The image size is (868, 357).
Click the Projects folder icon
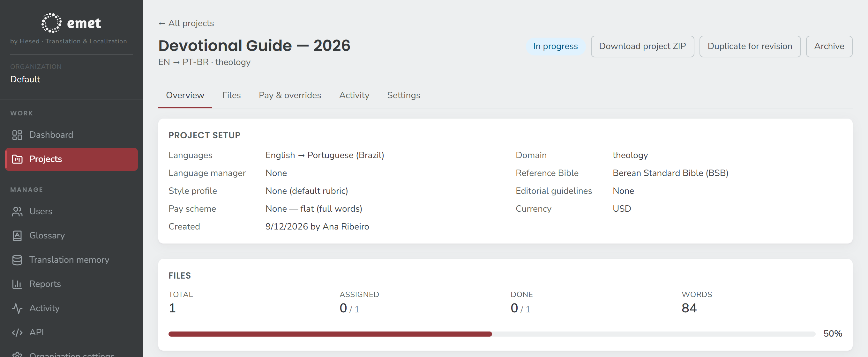pyautogui.click(x=17, y=159)
